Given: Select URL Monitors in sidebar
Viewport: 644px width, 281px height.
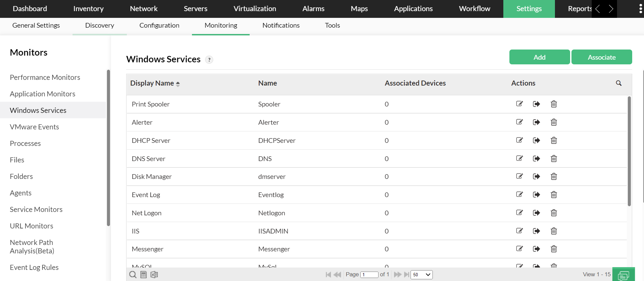Looking at the screenshot, I should click(x=31, y=226).
